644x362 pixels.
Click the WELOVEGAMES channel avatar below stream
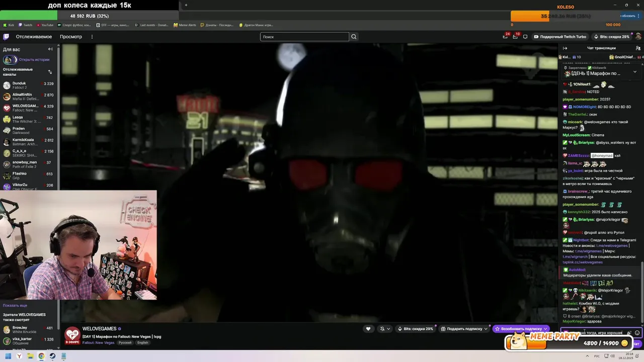[x=72, y=335]
